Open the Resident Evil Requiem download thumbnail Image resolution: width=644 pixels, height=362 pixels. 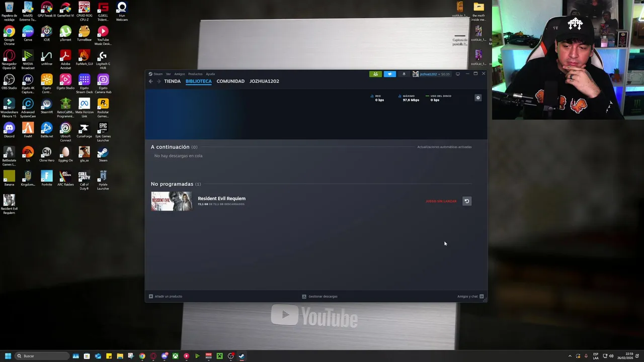tap(172, 201)
